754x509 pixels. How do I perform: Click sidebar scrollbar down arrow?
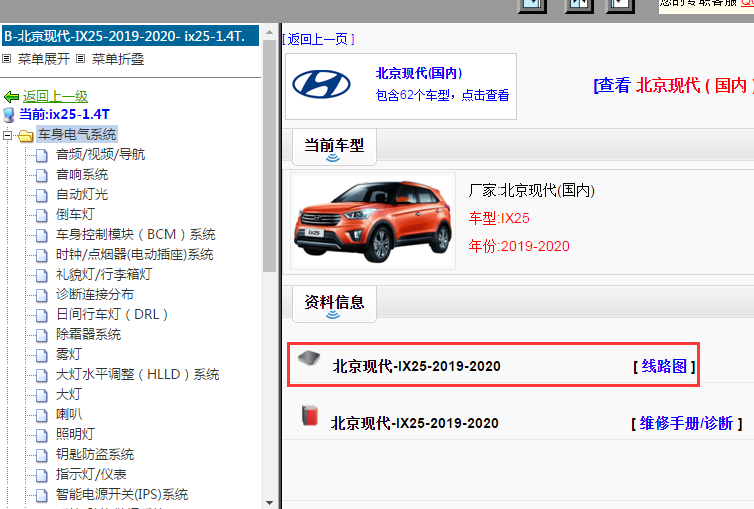(269, 503)
